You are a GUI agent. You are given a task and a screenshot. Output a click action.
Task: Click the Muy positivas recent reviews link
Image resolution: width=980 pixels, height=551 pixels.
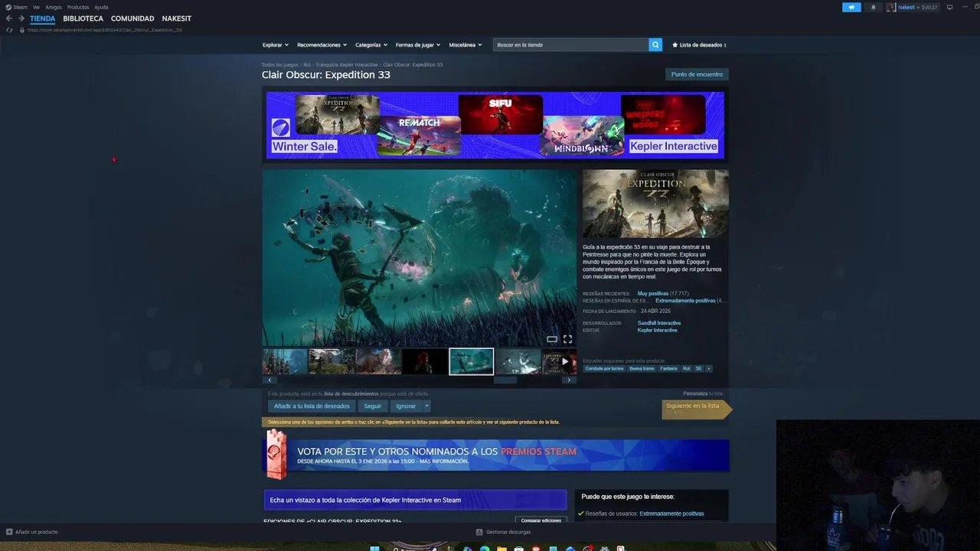[x=653, y=294]
